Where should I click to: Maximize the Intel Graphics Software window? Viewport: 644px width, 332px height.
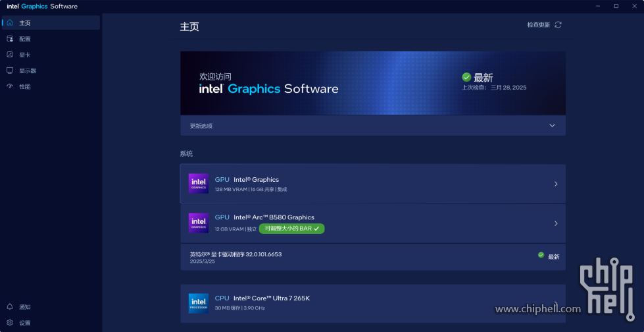(x=616, y=6)
